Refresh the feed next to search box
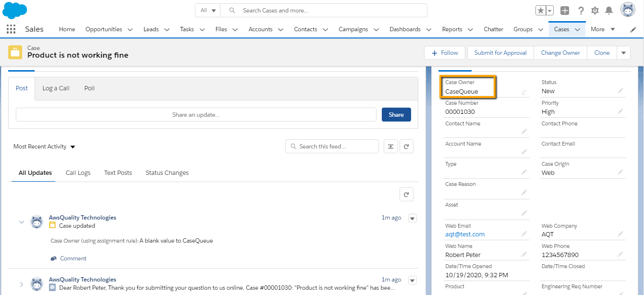The image size is (644, 295). 406,147
